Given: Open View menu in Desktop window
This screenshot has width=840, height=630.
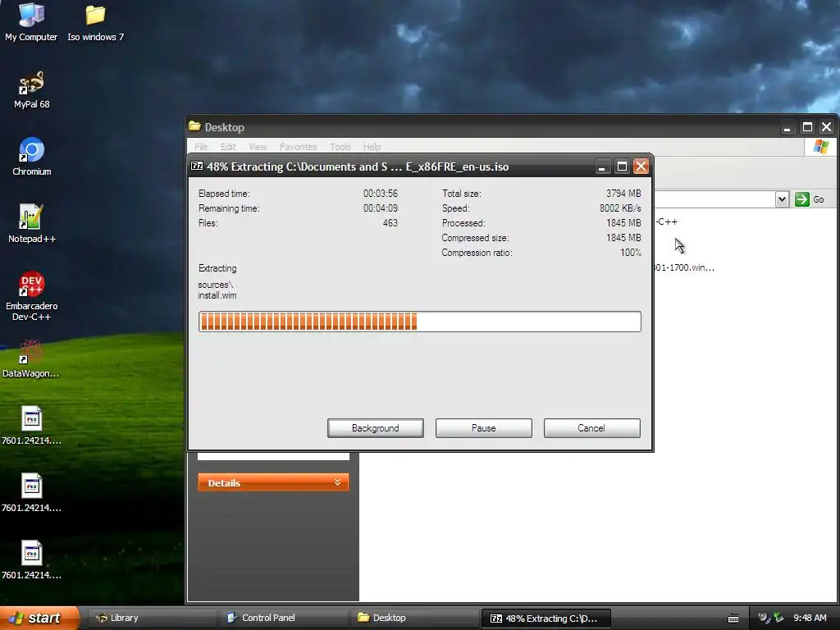Looking at the screenshot, I should pos(258,147).
